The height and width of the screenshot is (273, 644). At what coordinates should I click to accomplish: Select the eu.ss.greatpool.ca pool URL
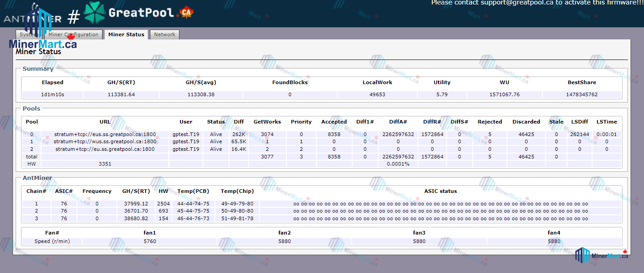click(x=105, y=149)
